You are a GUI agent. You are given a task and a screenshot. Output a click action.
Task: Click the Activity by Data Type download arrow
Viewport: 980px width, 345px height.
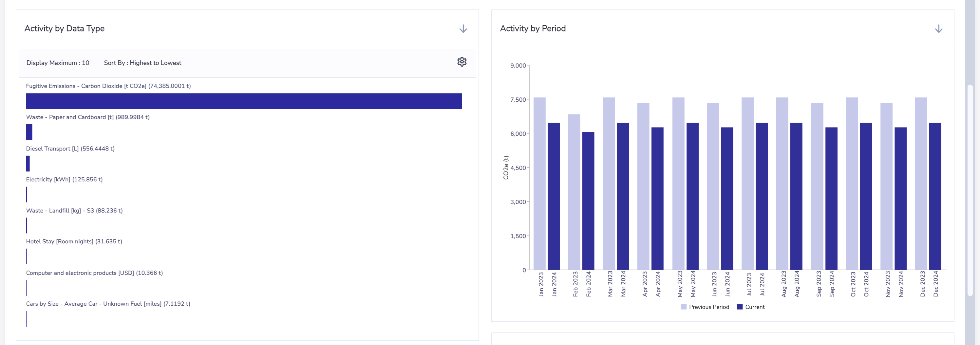point(463,29)
